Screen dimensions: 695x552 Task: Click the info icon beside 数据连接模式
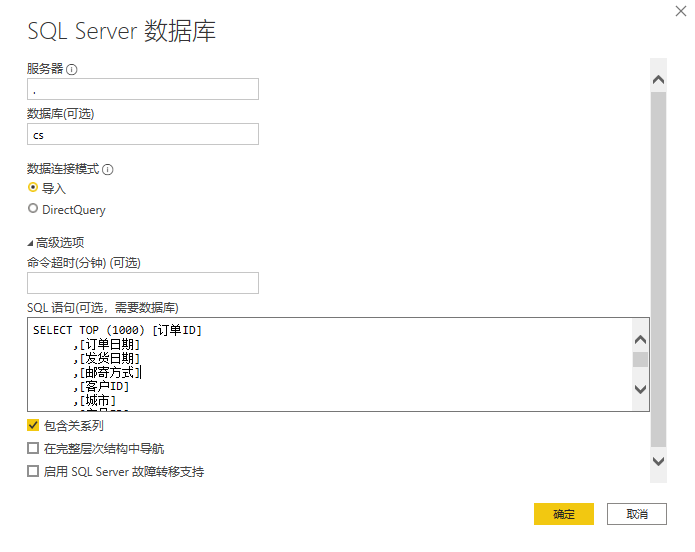[x=108, y=169]
